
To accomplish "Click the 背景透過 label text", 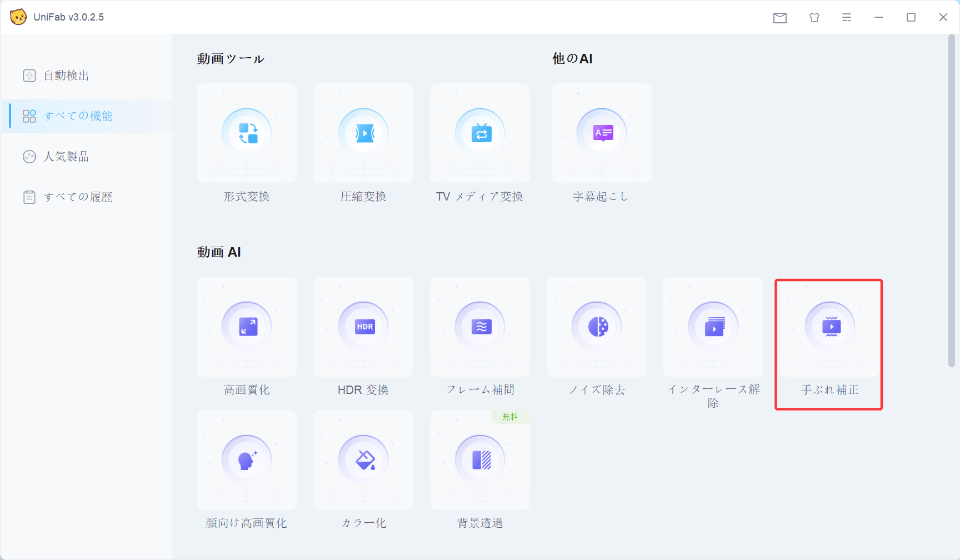I will click(480, 523).
